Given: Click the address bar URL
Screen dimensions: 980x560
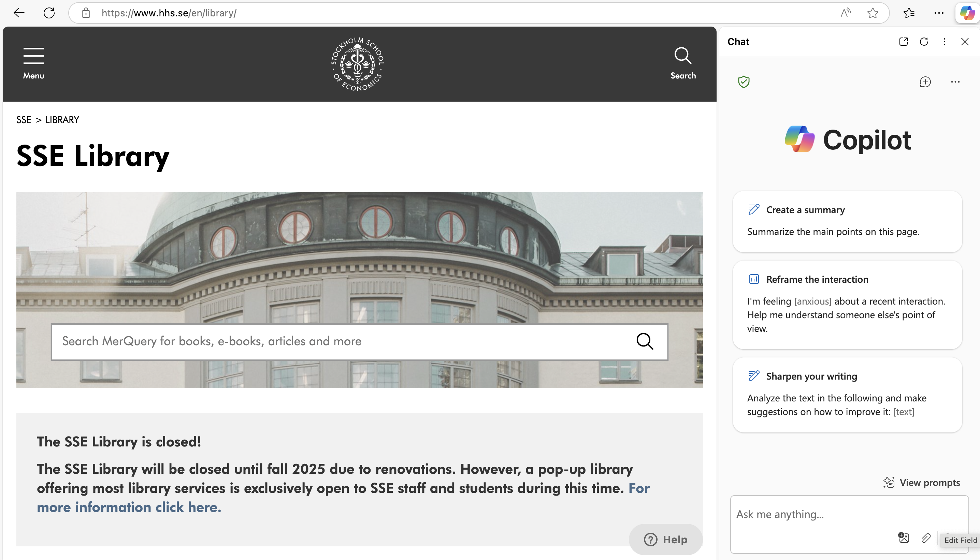Looking at the screenshot, I should coord(169,13).
